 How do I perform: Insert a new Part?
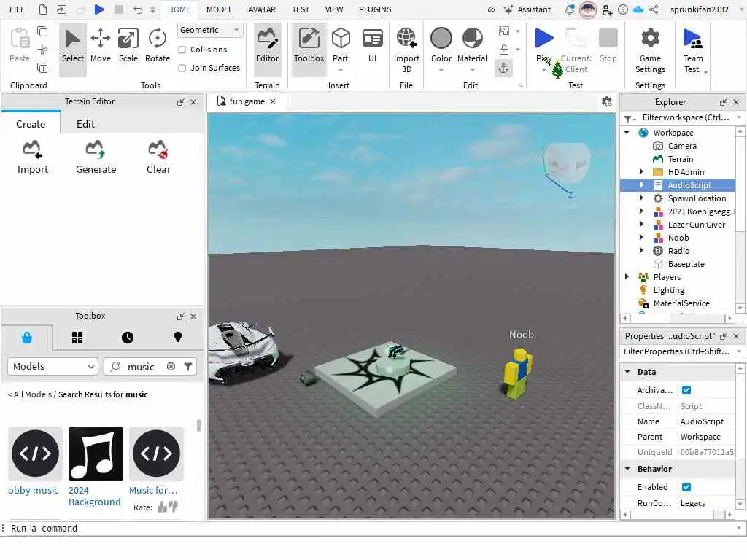tap(341, 46)
